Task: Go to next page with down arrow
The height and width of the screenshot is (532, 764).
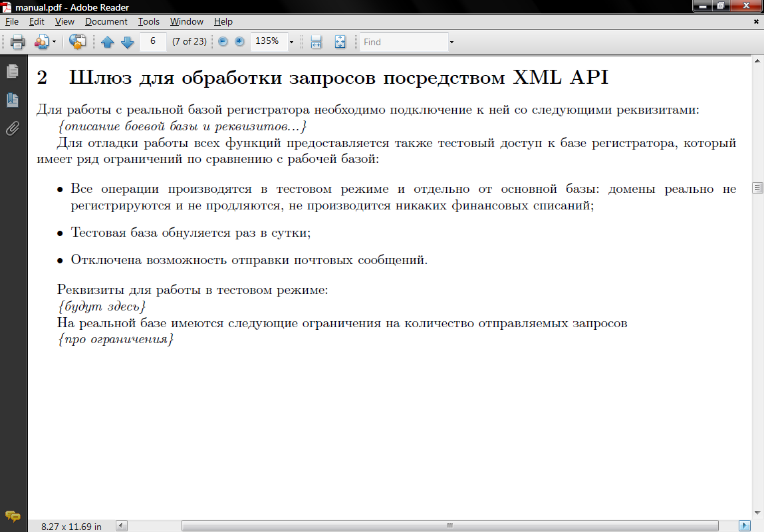Action: [127, 42]
